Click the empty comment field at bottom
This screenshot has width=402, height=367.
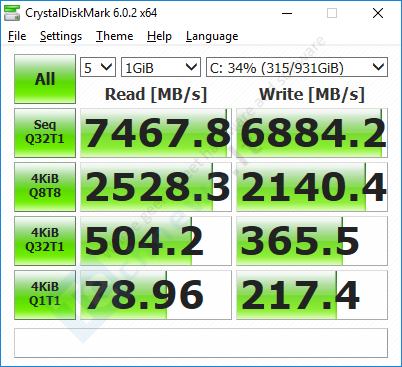click(201, 343)
